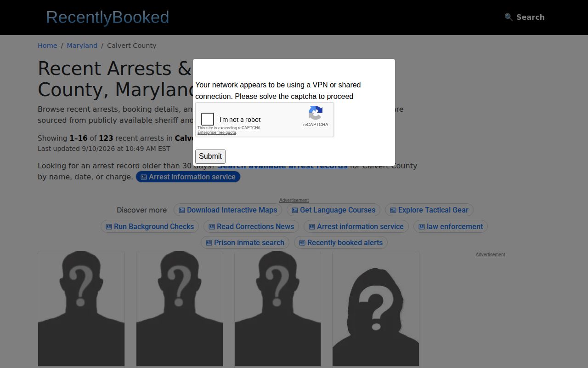Image resolution: width=588 pixels, height=368 pixels.
Task: Click icon beside Get Language Courses
Action: coord(295,210)
